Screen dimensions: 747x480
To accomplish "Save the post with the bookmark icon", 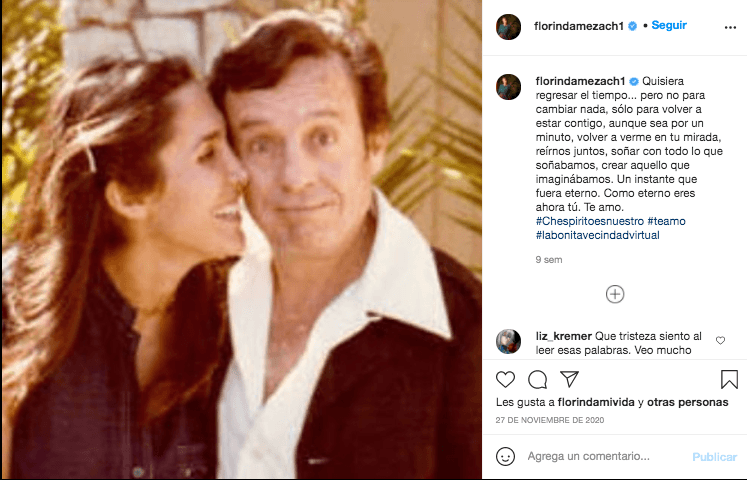I will (729, 379).
